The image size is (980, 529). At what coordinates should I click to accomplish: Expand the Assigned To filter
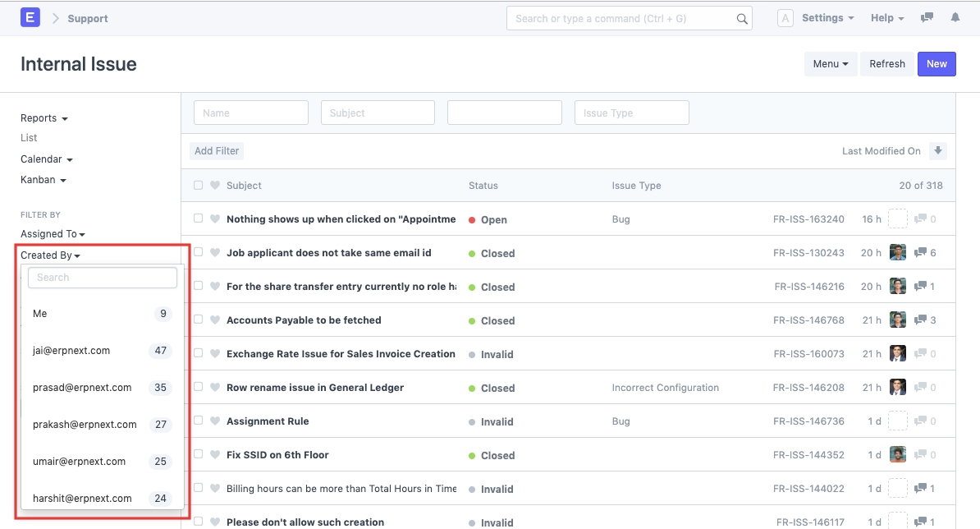tap(53, 234)
